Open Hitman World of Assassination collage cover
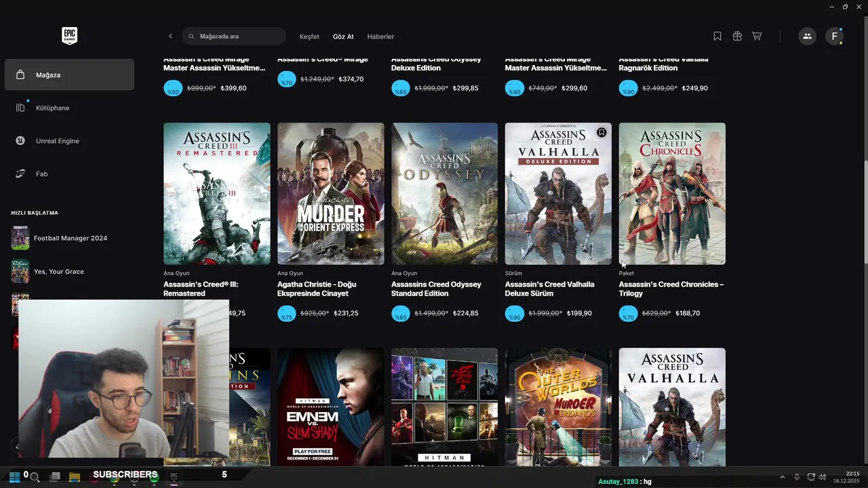The width and height of the screenshot is (868, 488). 445,407
